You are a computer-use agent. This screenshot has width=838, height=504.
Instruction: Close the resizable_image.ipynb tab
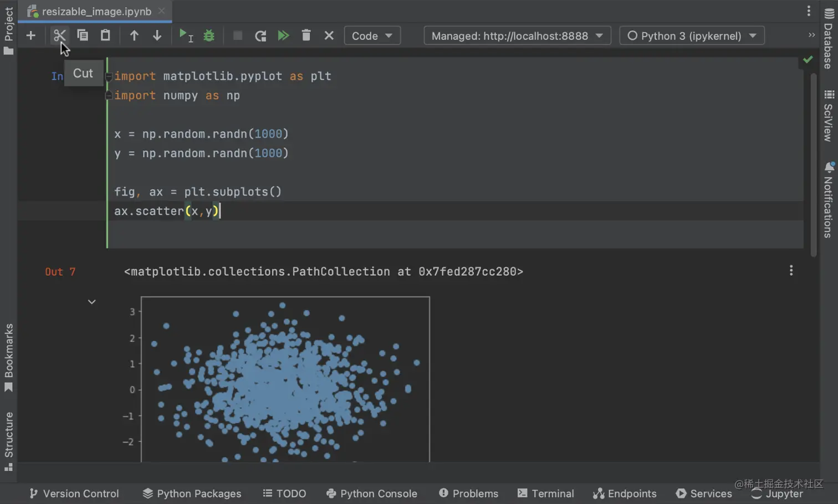pos(161,11)
